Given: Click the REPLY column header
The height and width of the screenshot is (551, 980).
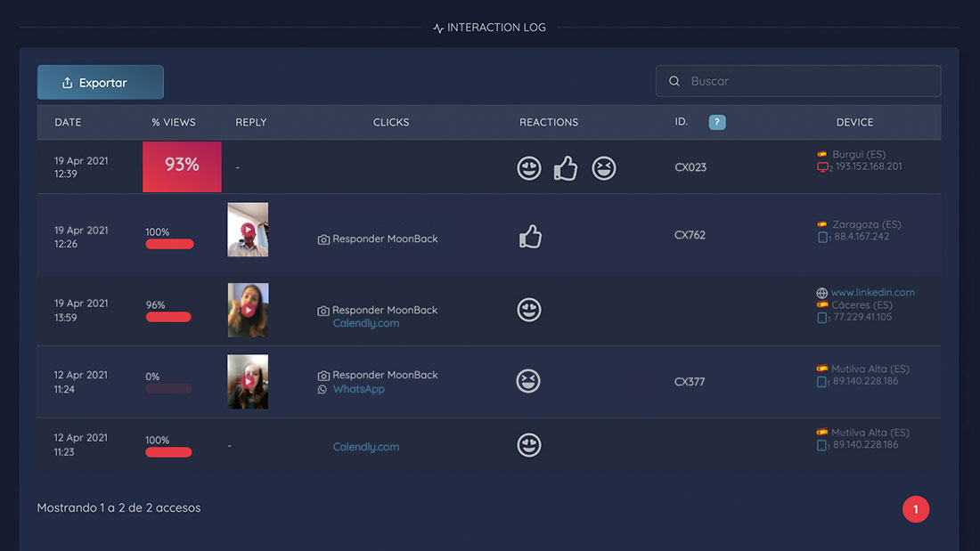Looking at the screenshot, I should point(250,123).
